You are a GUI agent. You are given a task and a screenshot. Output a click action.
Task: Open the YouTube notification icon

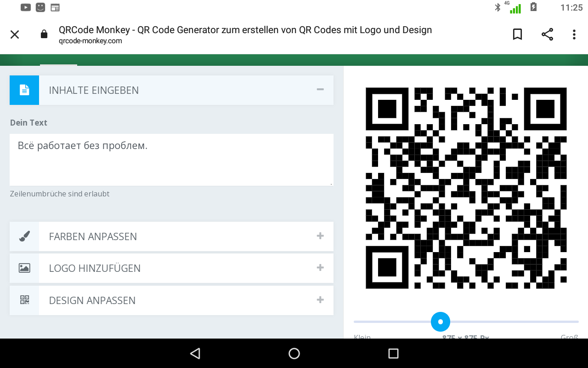pos(25,7)
